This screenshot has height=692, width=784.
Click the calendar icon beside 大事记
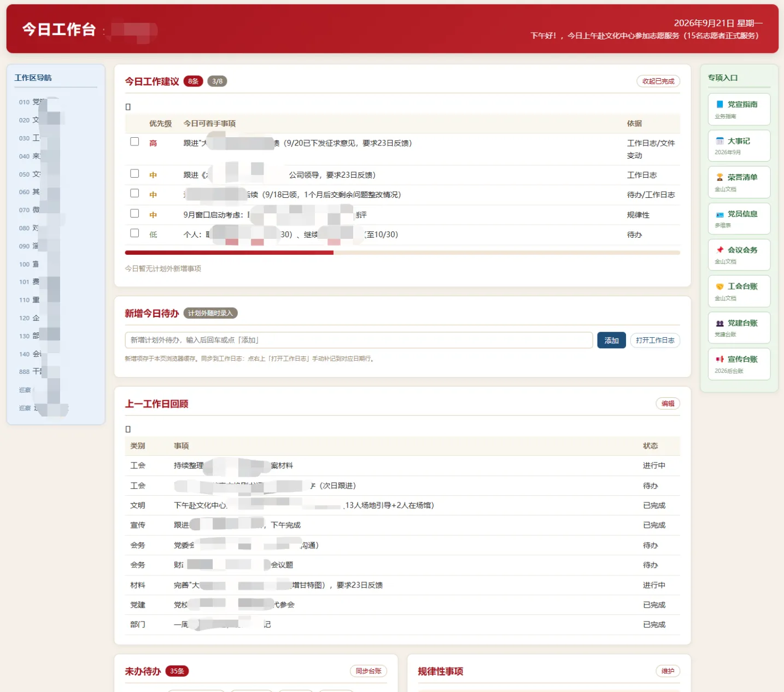click(x=719, y=141)
